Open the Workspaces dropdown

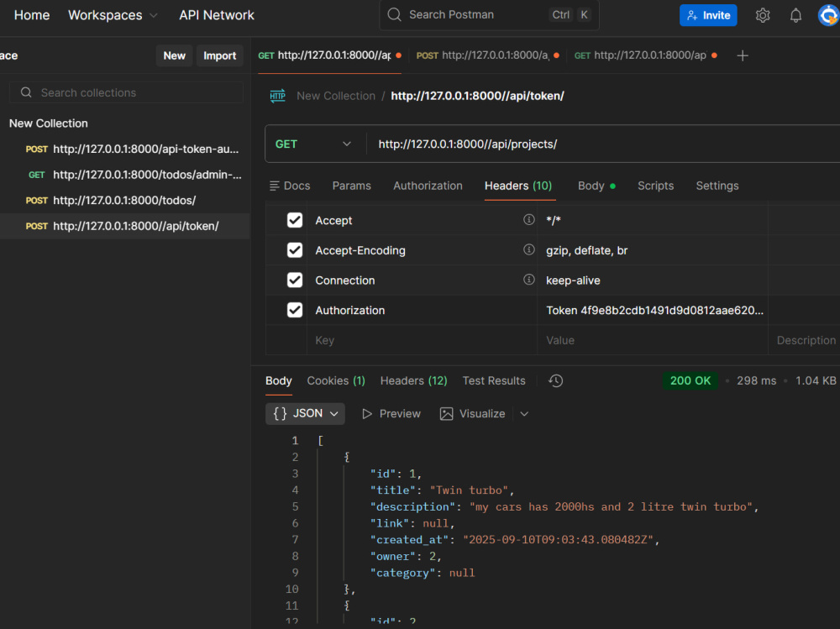(x=113, y=16)
